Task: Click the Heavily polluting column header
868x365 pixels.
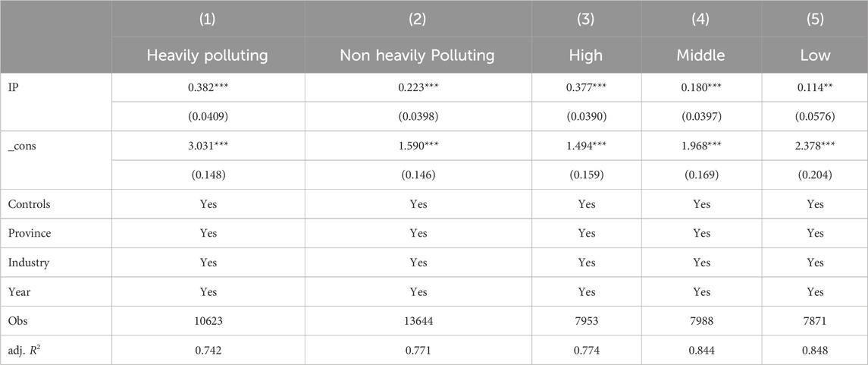Action: (x=208, y=55)
